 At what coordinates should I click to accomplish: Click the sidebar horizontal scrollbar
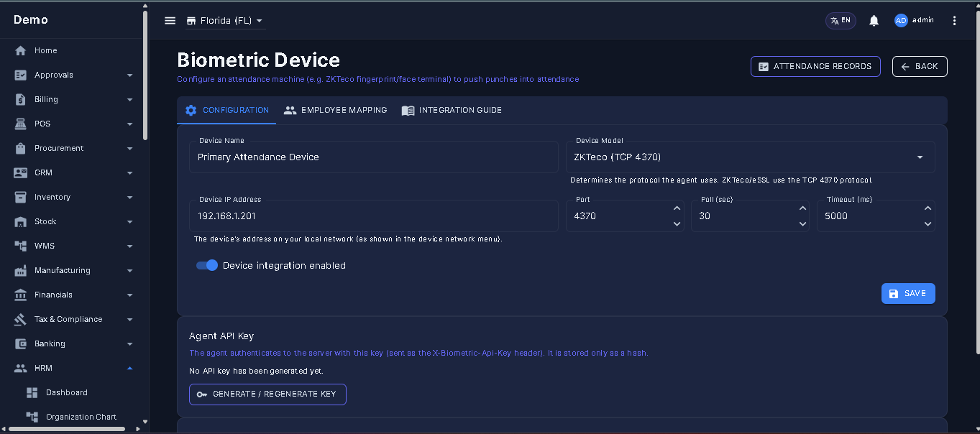tap(67, 430)
